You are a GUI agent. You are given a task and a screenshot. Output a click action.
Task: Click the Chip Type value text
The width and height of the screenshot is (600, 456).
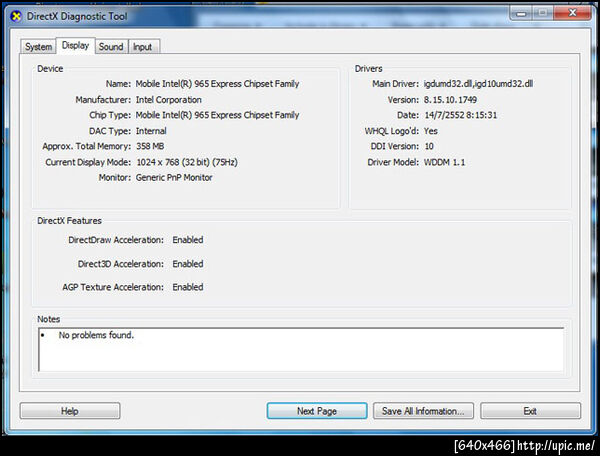(x=217, y=115)
